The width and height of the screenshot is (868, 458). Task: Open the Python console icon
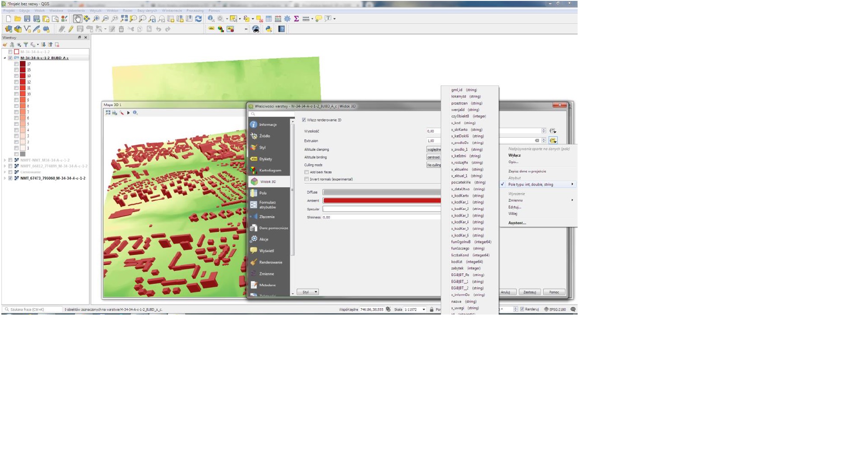[x=269, y=29]
